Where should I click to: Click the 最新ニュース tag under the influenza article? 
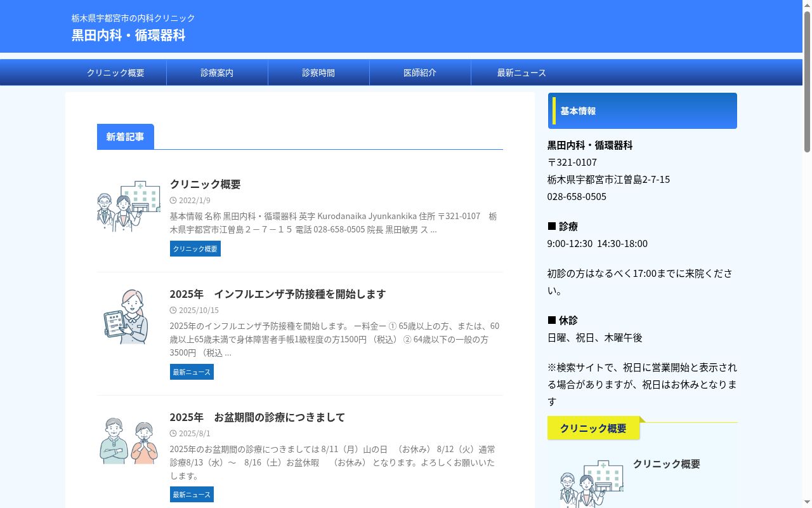tap(192, 372)
